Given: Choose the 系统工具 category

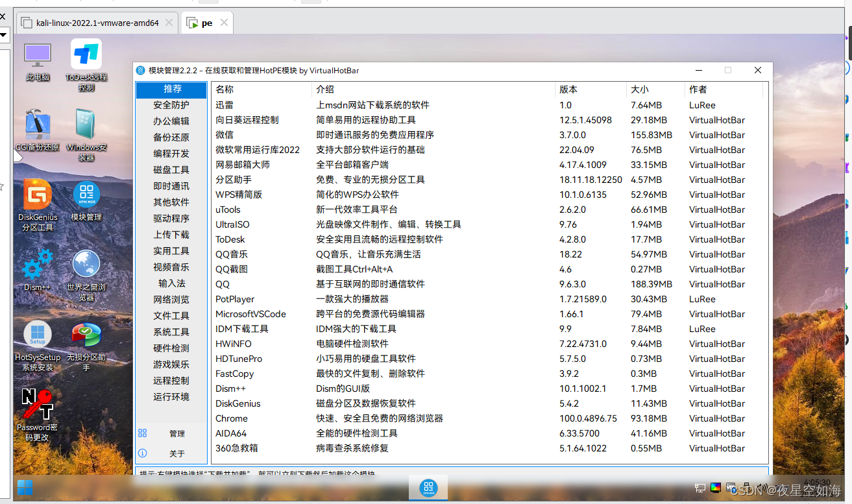Looking at the screenshot, I should coord(172,332).
